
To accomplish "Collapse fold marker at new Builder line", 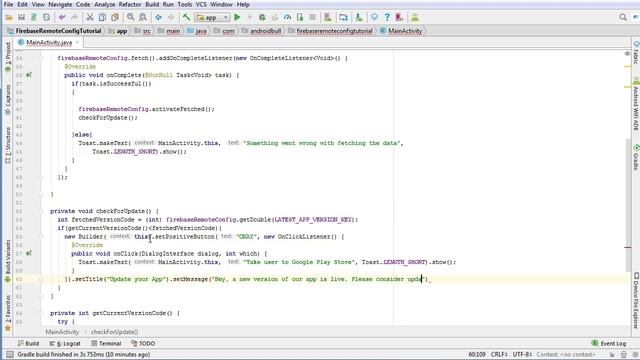I will (x=41, y=237).
